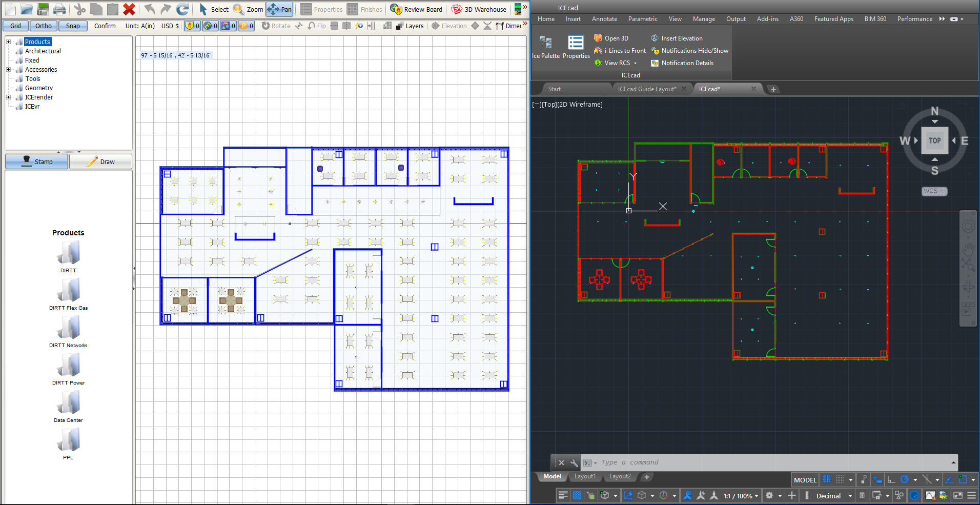Click the Undo arrow icon
The height and width of the screenshot is (505, 980).
150,9
